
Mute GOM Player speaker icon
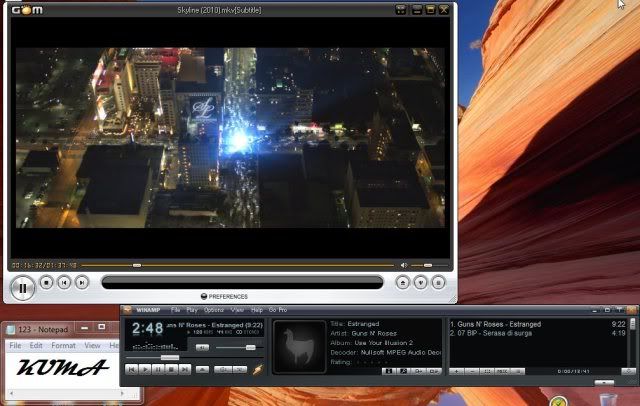(404, 265)
